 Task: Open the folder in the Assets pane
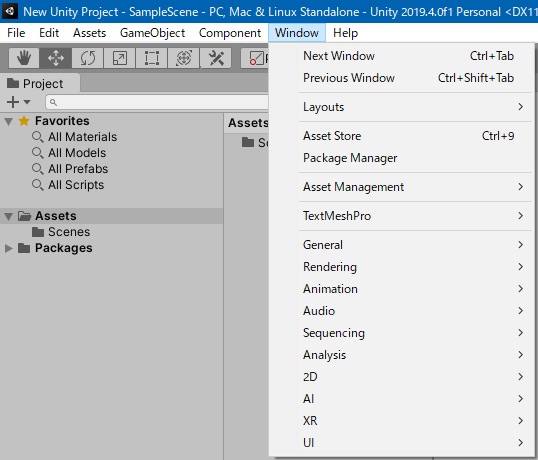tap(255, 142)
